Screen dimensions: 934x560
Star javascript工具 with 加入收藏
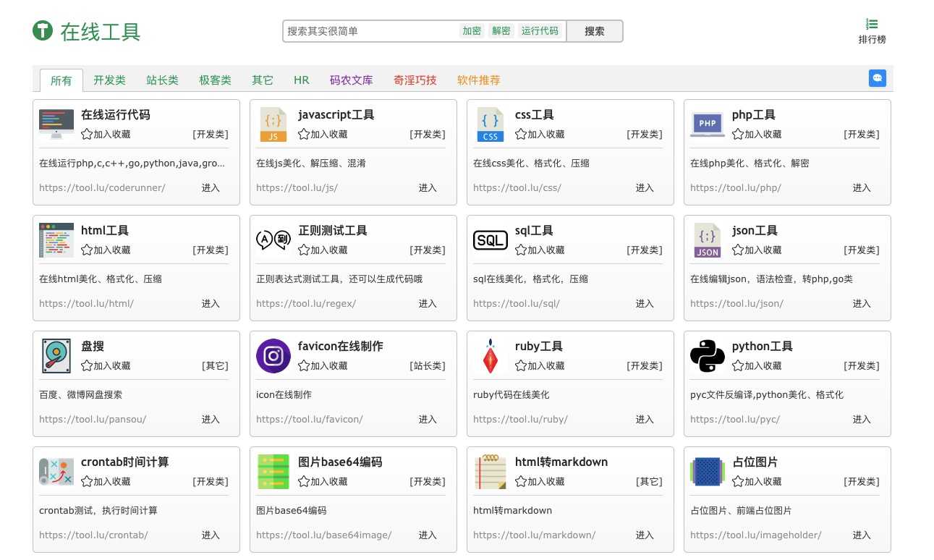point(323,134)
